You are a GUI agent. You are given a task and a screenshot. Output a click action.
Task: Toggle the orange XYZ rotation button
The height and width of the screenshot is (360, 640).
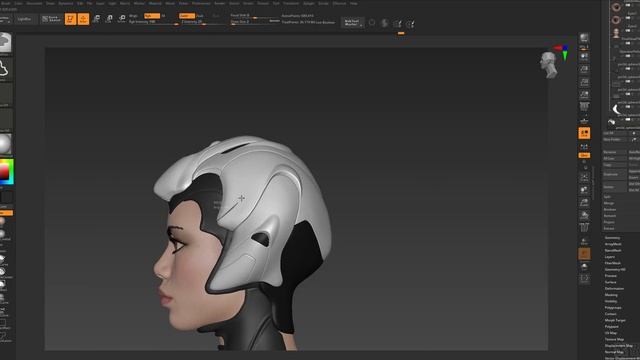[x=584, y=156]
